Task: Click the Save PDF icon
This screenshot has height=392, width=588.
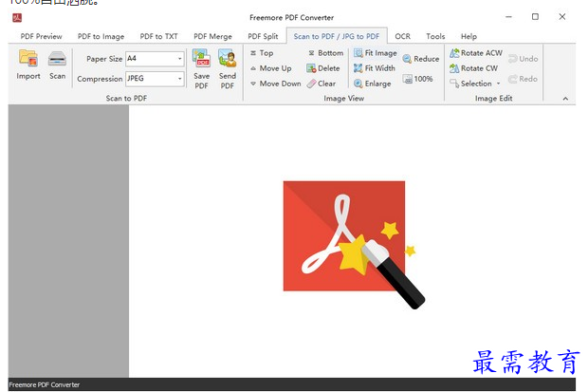Action: point(201,58)
